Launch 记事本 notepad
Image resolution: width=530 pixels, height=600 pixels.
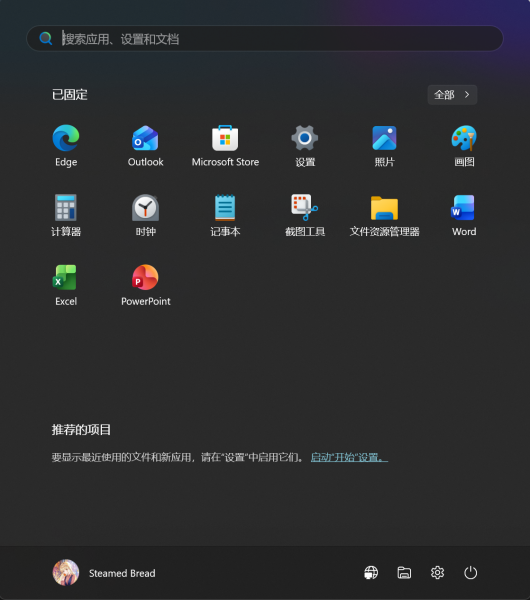click(225, 215)
